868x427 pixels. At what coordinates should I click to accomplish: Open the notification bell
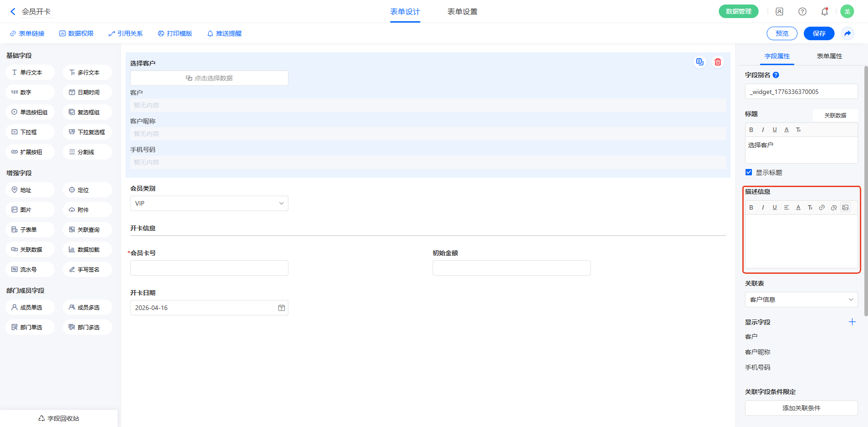[825, 12]
